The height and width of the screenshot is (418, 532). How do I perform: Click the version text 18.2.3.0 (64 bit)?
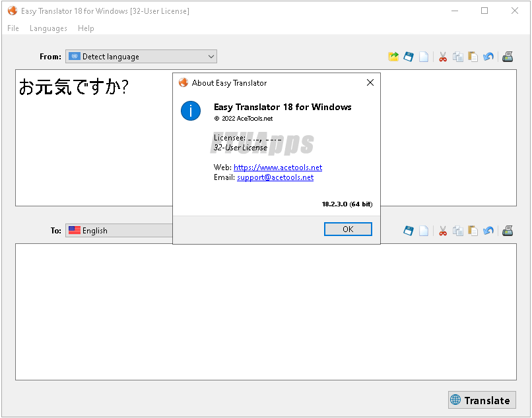click(x=347, y=204)
